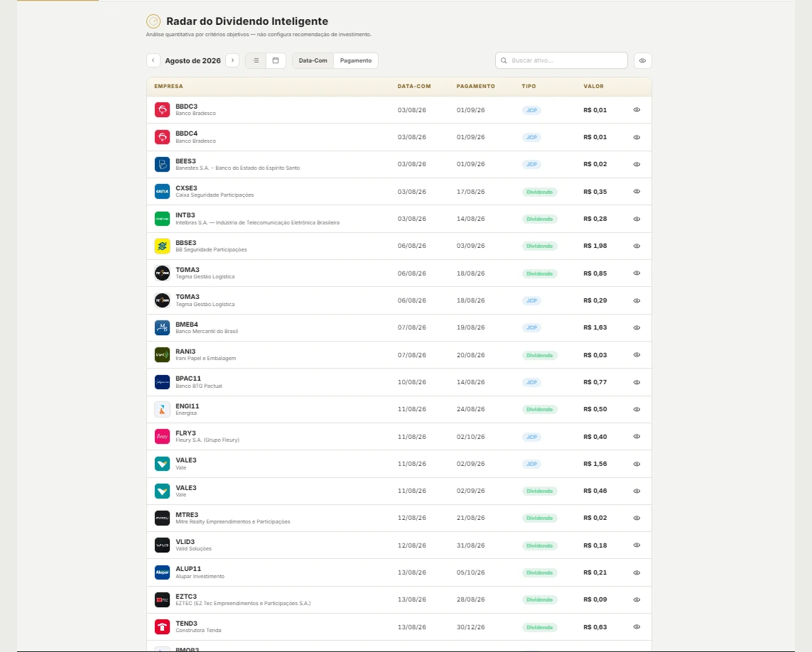Click the ALUP11 Alupar logo
Screen dimensions: 812x652
162,572
